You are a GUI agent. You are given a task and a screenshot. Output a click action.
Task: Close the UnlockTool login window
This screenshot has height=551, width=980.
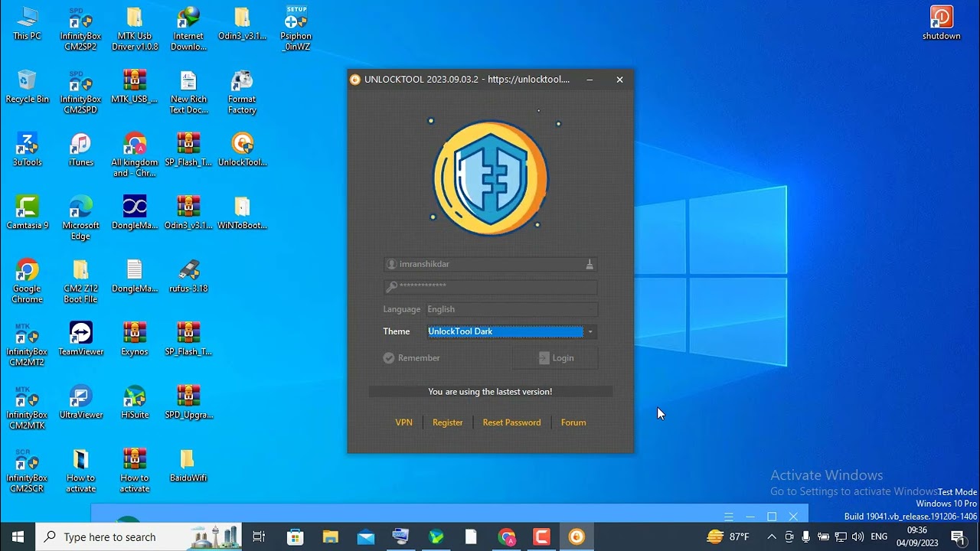pos(619,80)
